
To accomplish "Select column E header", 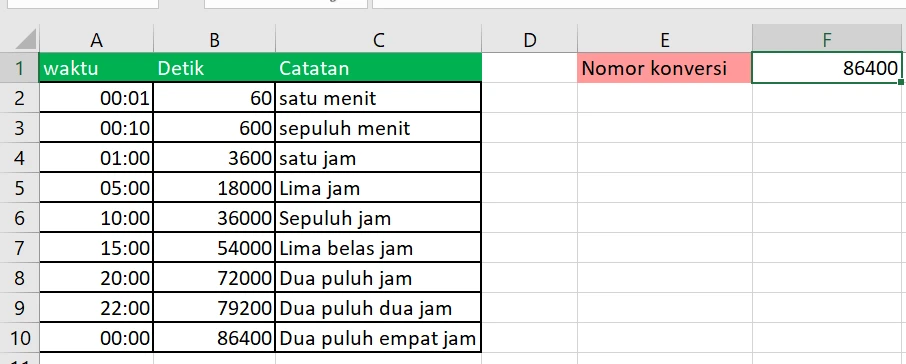I will click(x=664, y=39).
